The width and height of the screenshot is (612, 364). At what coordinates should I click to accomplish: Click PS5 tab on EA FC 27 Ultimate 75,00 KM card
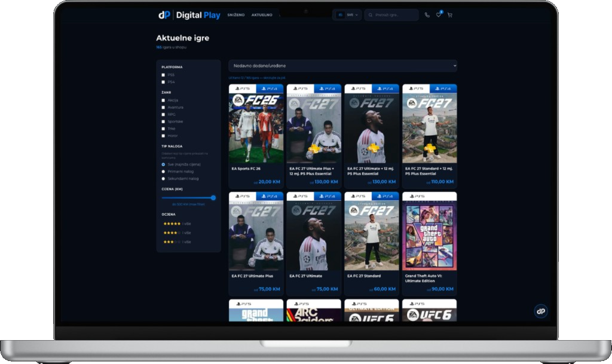[300, 196]
